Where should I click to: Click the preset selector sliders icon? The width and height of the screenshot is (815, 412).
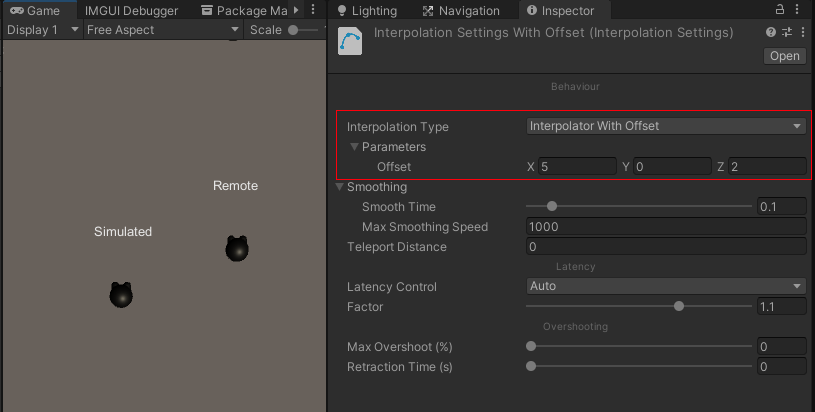(x=786, y=33)
